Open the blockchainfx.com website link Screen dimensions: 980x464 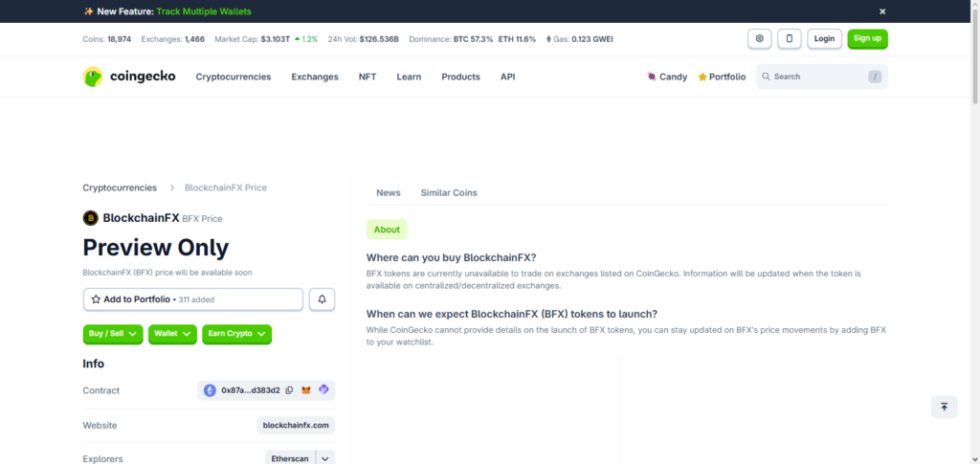point(296,426)
